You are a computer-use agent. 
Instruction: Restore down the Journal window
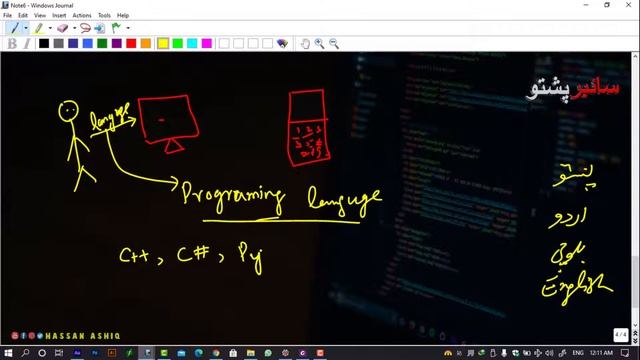[607, 5]
